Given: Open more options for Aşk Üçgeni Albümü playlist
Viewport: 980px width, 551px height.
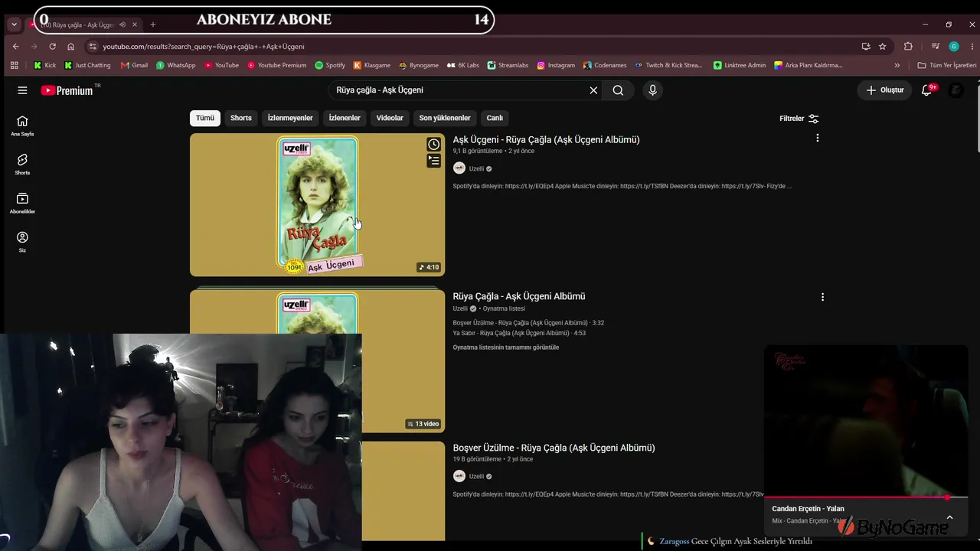Looking at the screenshot, I should [x=822, y=297].
